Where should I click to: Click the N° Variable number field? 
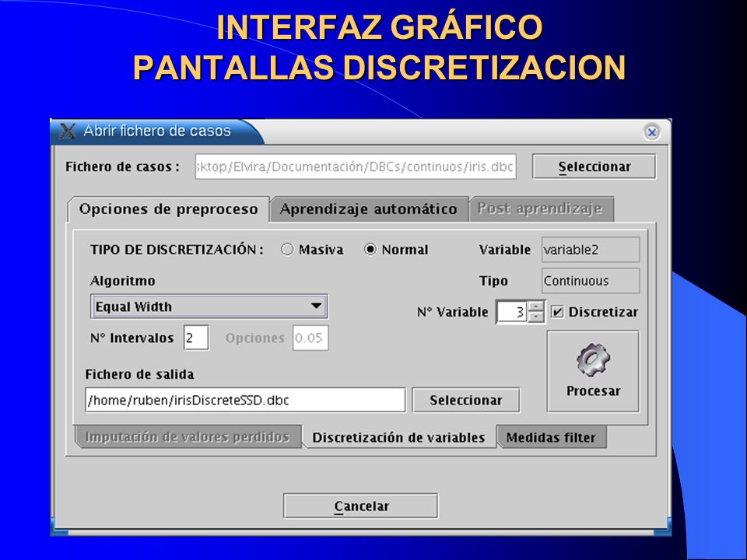(x=512, y=312)
